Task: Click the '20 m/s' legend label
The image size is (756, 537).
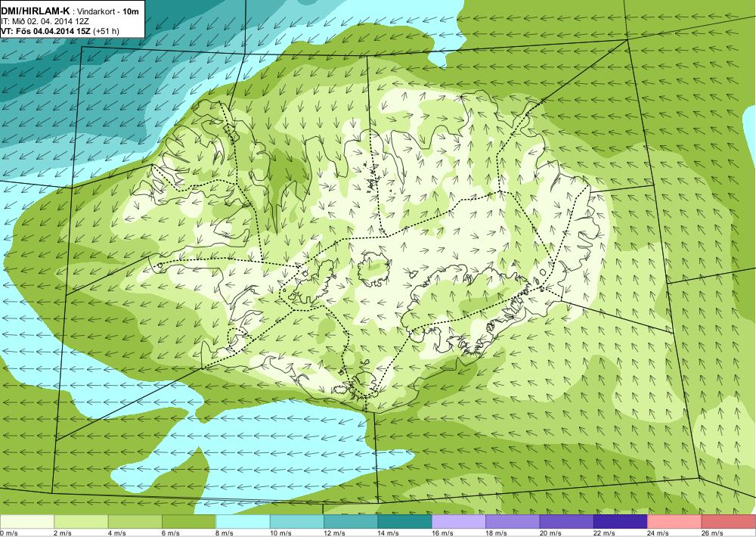Action: pos(550,533)
